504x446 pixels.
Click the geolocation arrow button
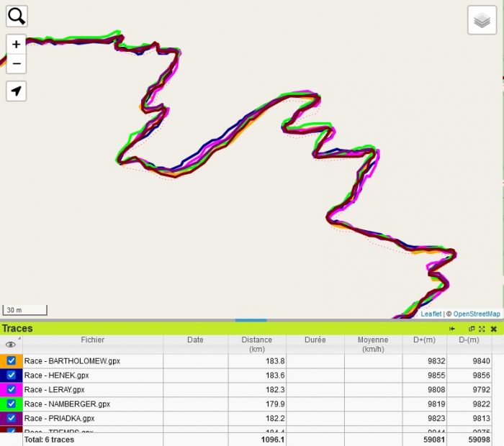17,91
